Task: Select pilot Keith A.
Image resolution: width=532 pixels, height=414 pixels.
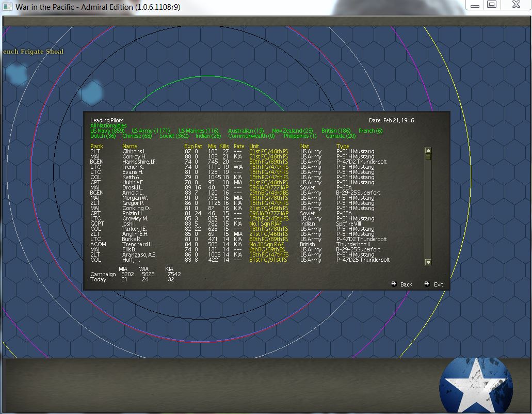Action: (131, 177)
